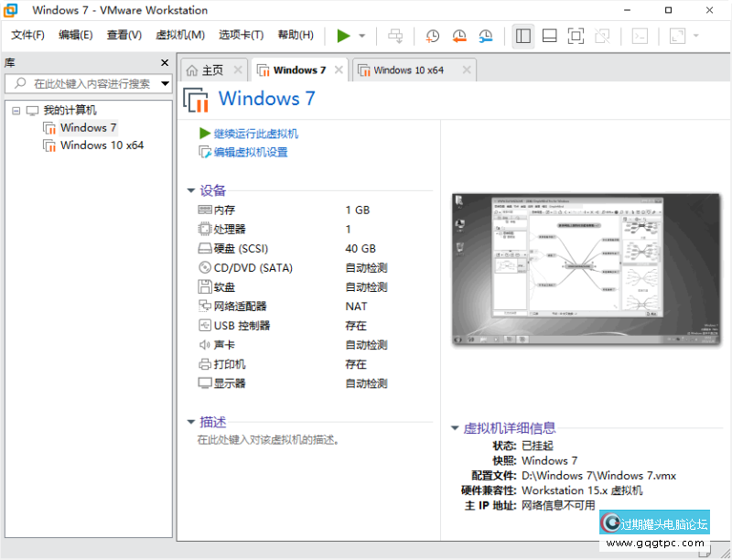Click the green Power On play button
This screenshot has width=732, height=560.
coord(343,36)
